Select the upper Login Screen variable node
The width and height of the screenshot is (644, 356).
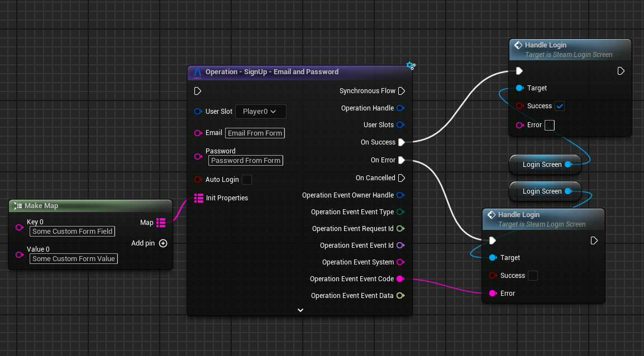(542, 165)
